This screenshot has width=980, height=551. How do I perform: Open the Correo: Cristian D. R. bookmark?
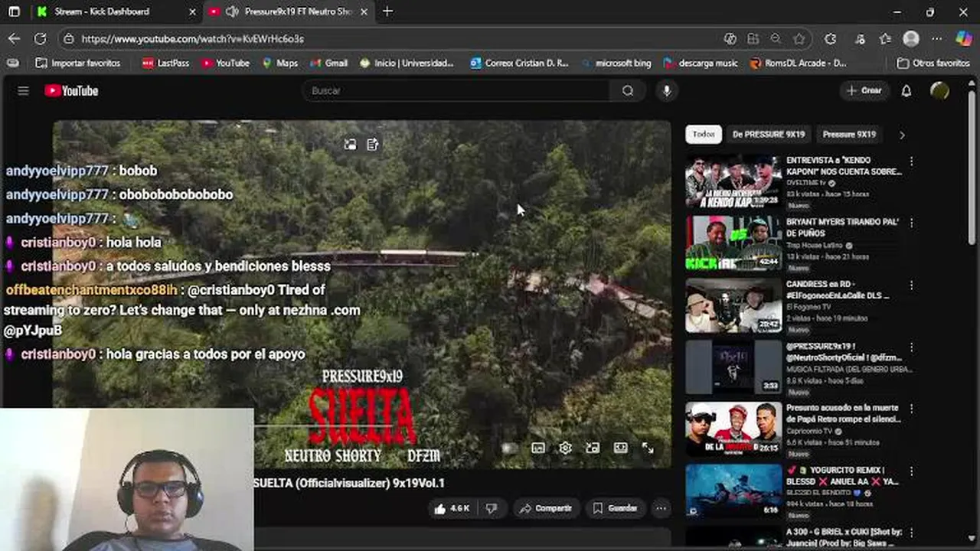tap(519, 63)
